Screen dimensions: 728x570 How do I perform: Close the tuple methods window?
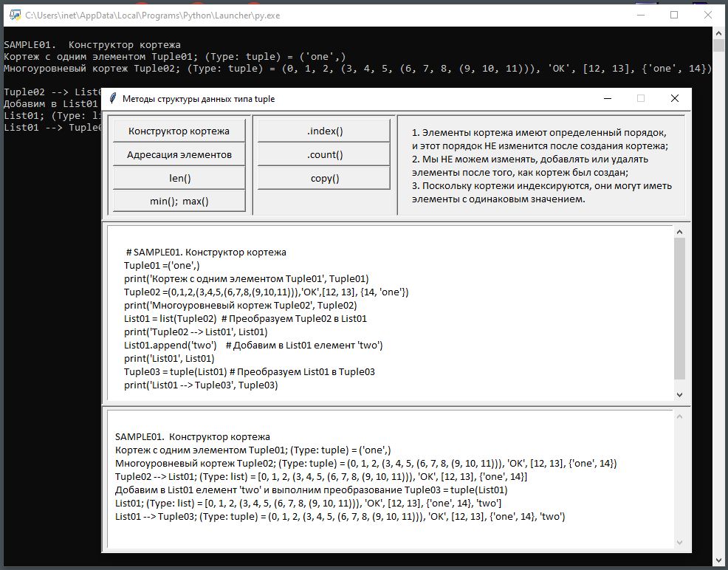point(674,98)
